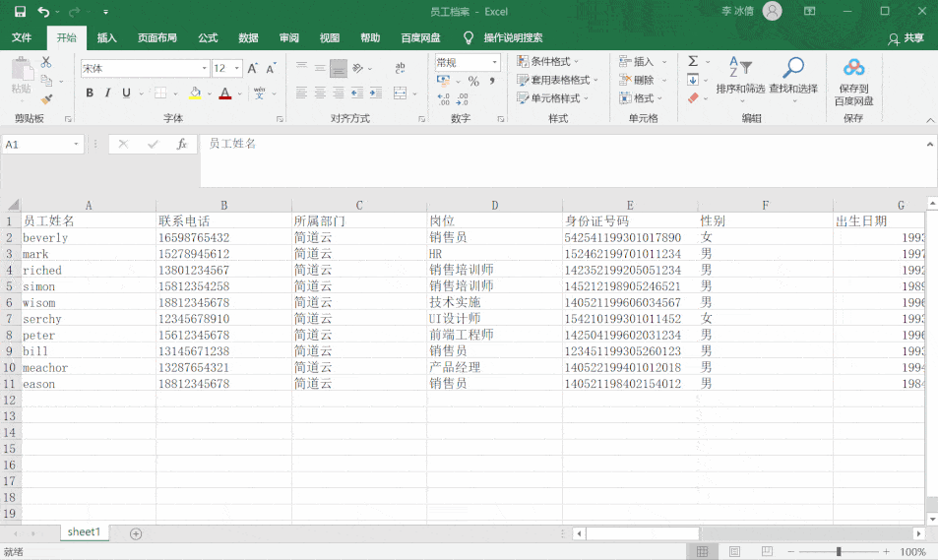Click the Undo arrow icon
The width and height of the screenshot is (938, 560).
43,12
